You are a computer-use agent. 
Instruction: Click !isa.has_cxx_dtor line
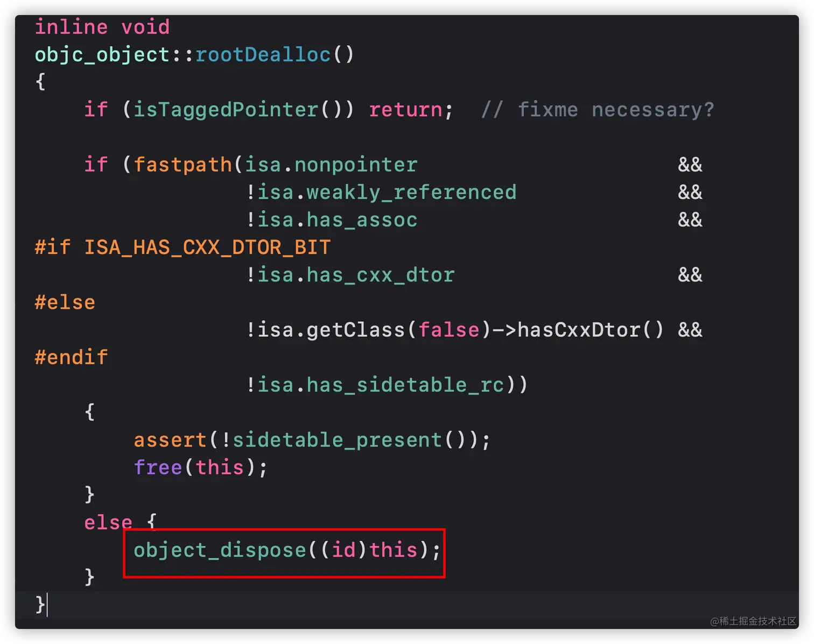[x=350, y=275]
